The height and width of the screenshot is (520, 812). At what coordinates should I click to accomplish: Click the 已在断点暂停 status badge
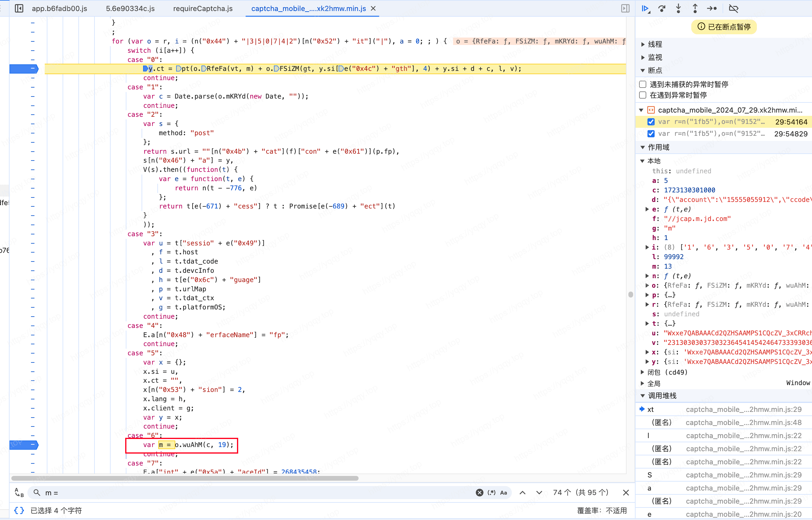[x=724, y=27]
